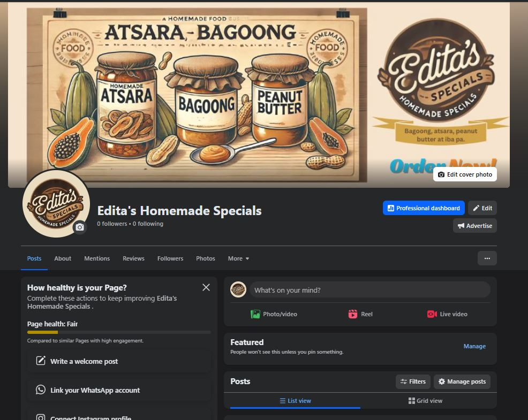The image size is (528, 420).
Task: Click the Professional dashboard button
Action: click(424, 208)
